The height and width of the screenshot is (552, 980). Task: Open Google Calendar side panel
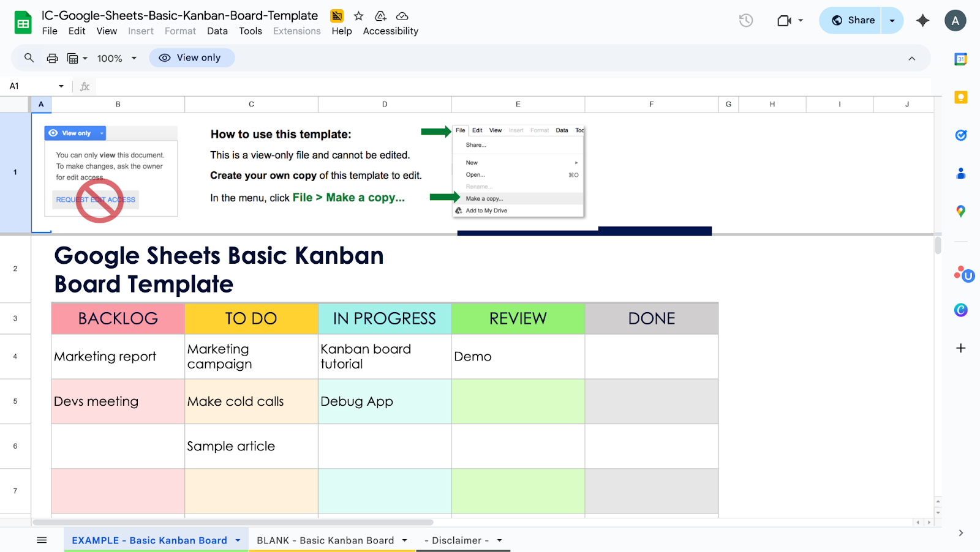(961, 59)
